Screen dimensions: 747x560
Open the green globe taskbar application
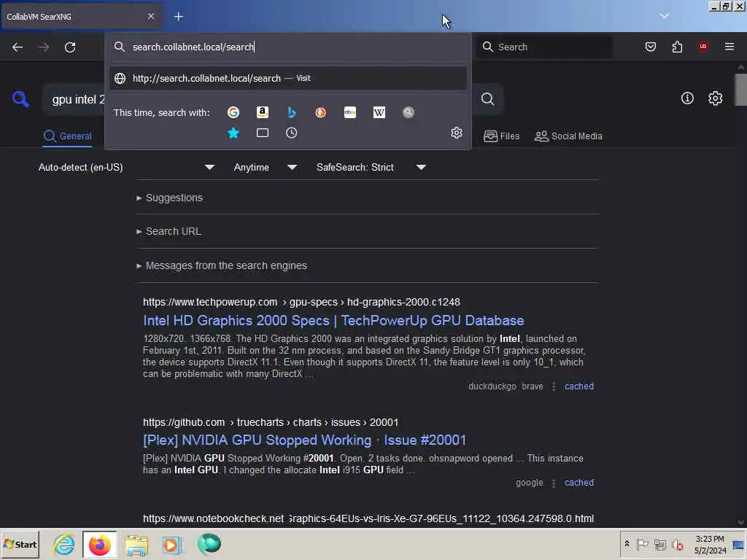(209, 544)
